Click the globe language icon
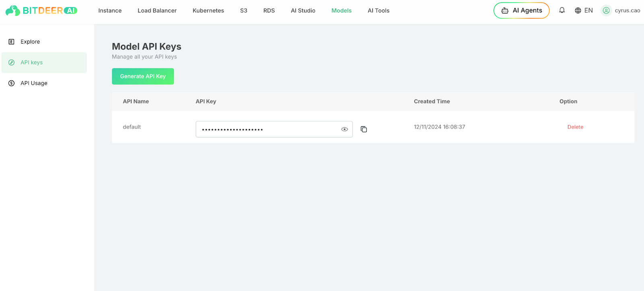 click(578, 10)
